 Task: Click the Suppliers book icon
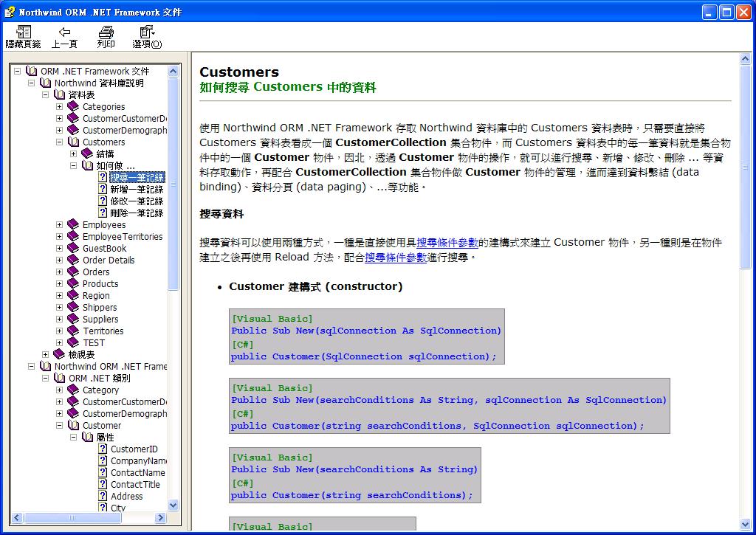(x=73, y=319)
